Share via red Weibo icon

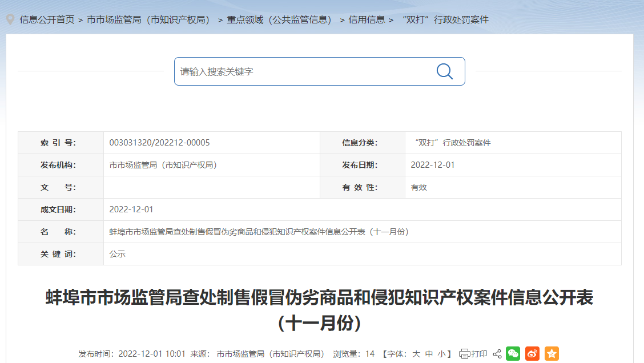click(x=532, y=354)
